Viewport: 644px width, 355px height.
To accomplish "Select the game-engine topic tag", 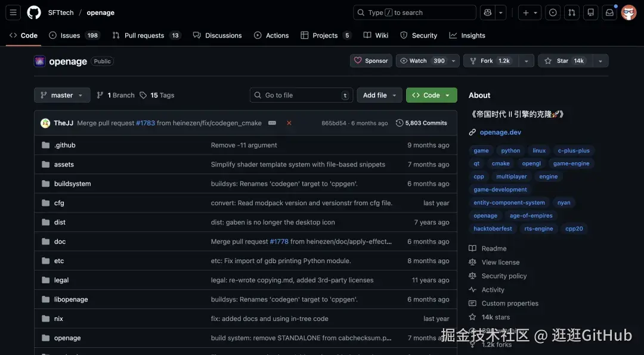I will (571, 163).
